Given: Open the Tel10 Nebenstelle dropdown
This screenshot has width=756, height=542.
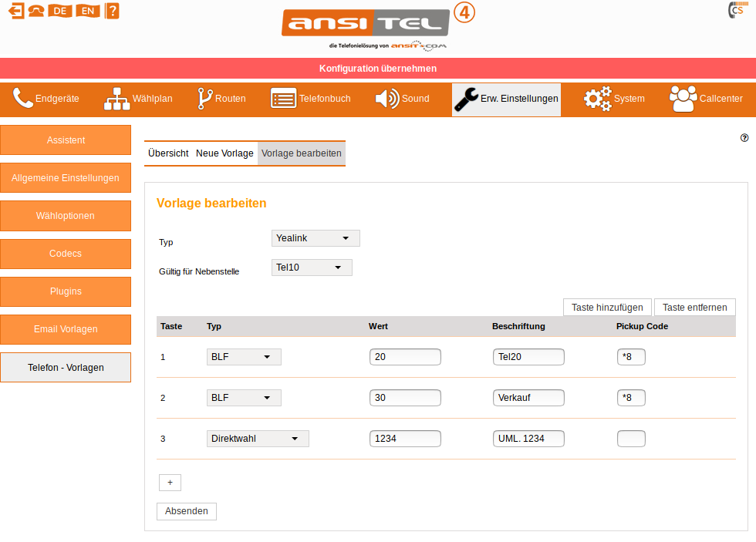Looking at the screenshot, I should pyautogui.click(x=312, y=268).
